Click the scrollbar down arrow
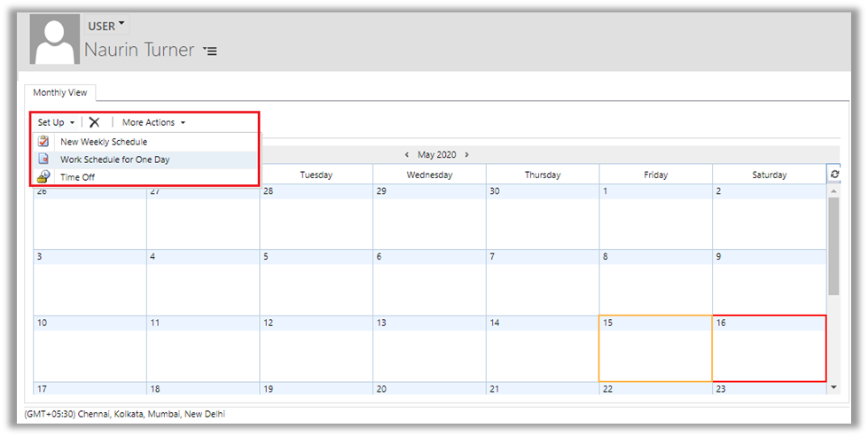 point(833,387)
